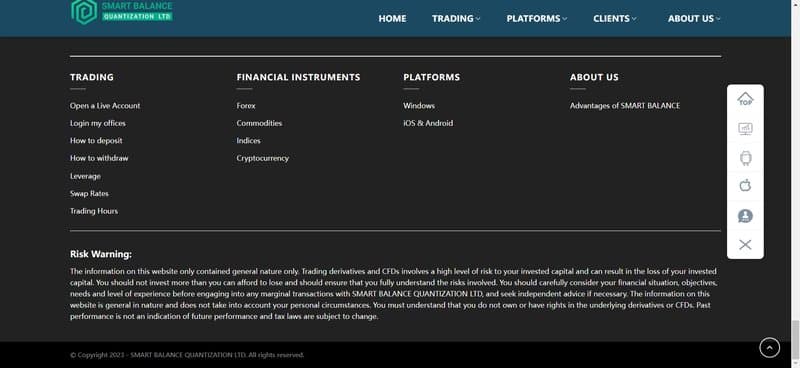Visit the Cryptocurrency instruments link
This screenshot has width=800, height=368.
coord(263,158)
